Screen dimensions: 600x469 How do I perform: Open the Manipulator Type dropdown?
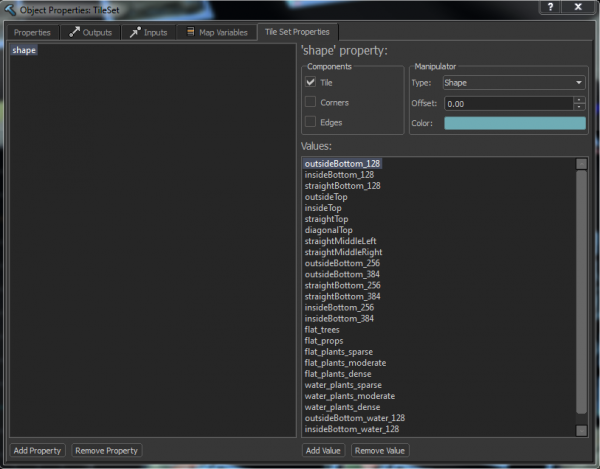(x=514, y=83)
